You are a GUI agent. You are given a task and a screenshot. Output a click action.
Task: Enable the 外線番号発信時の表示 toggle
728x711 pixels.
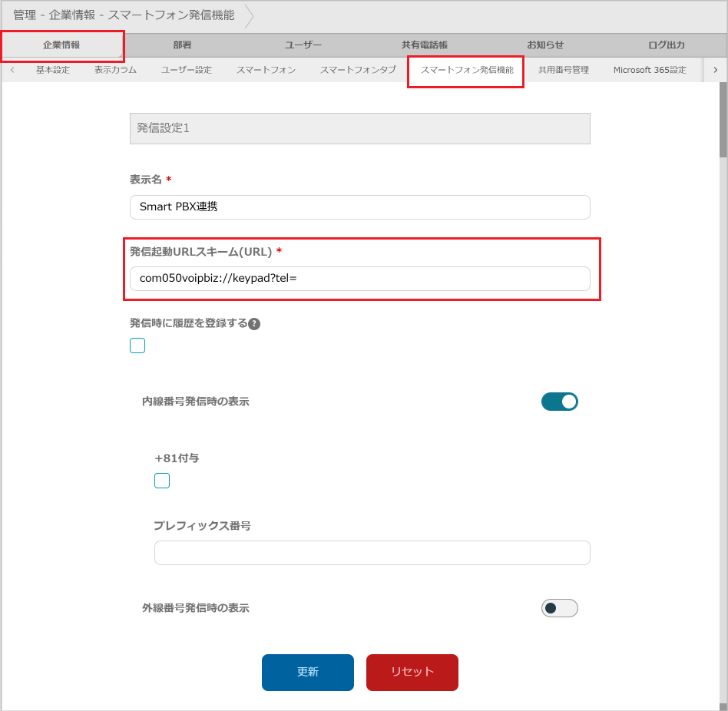click(560, 607)
